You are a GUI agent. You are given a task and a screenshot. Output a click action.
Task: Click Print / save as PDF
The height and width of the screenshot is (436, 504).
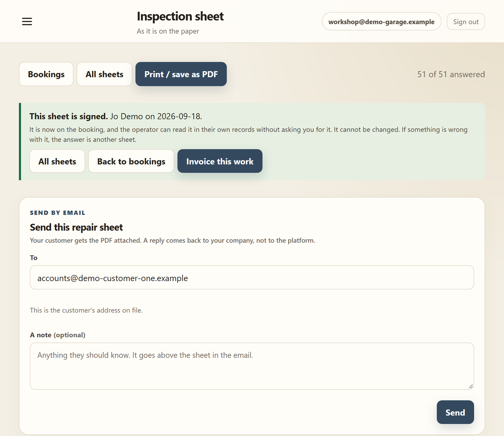pos(181,74)
